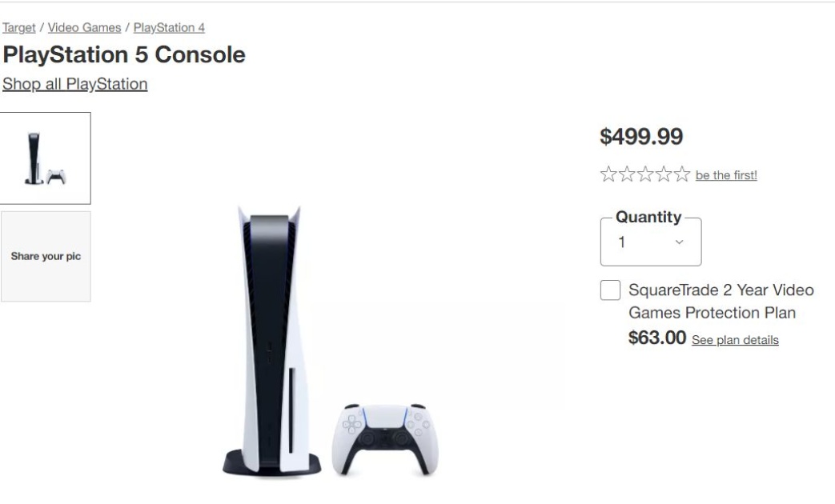Open the Quantity dropdown
The width and height of the screenshot is (835, 504).
650,242
